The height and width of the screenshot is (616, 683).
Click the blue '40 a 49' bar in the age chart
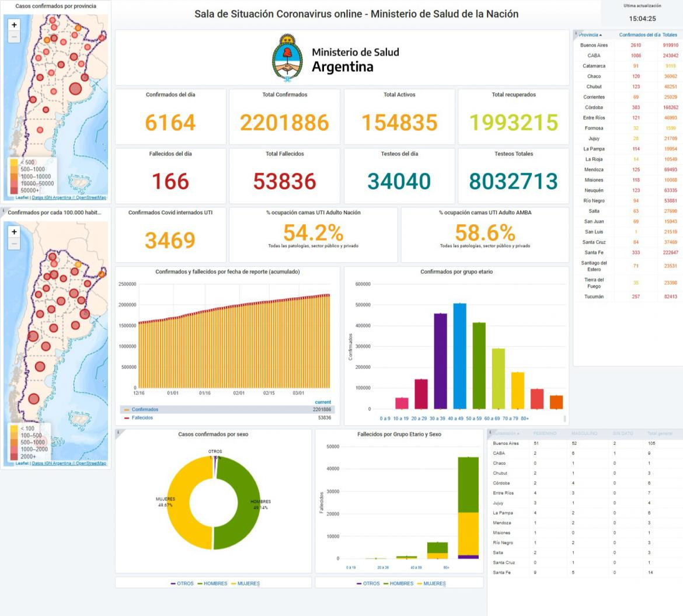pos(459,356)
